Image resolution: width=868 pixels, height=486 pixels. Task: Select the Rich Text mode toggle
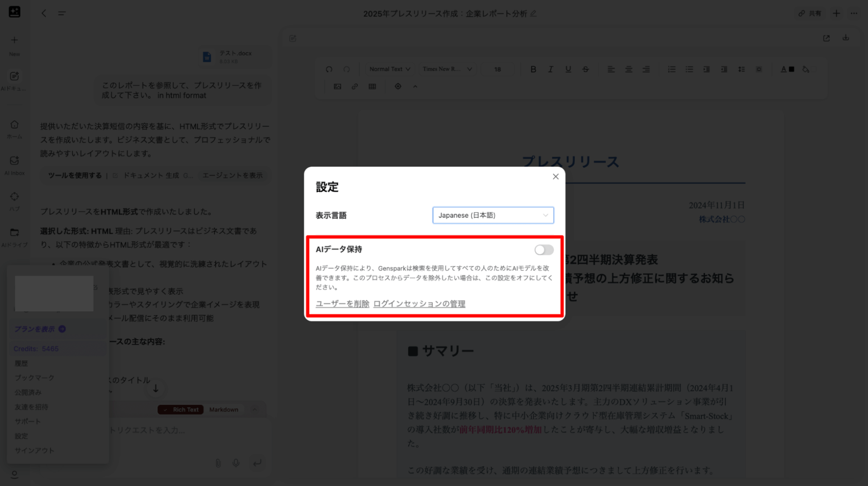[181, 410]
